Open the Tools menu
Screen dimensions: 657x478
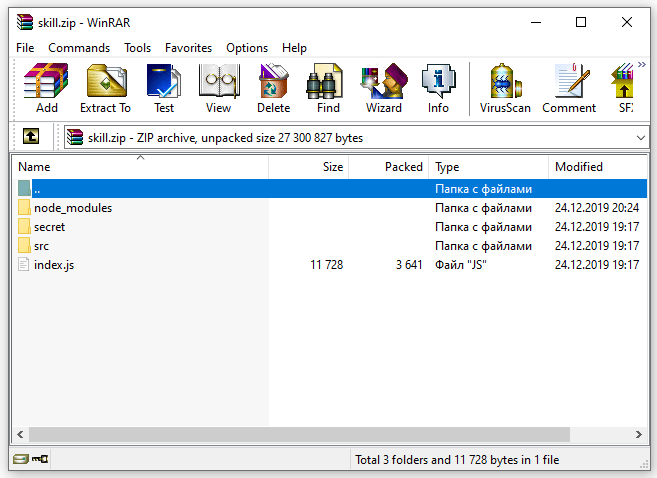tap(137, 48)
